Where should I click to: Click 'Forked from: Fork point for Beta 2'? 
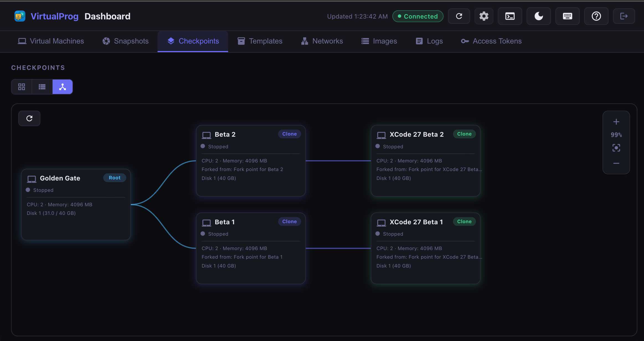pyautogui.click(x=242, y=169)
